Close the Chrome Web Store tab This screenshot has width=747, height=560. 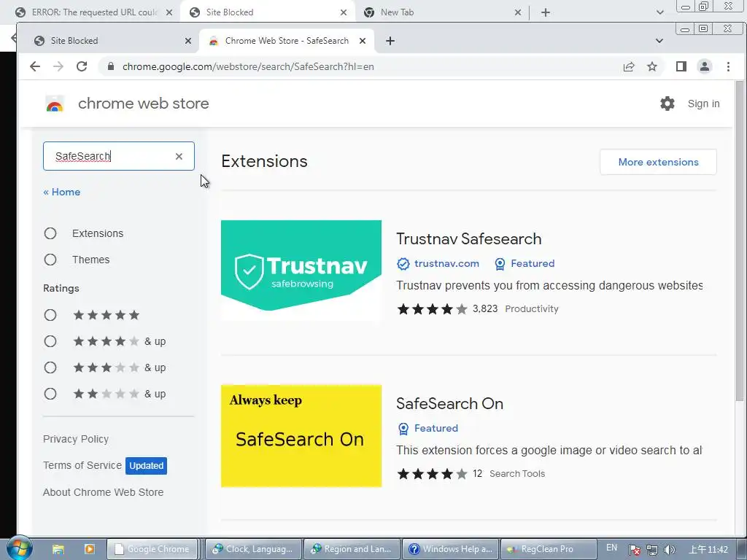363,41
